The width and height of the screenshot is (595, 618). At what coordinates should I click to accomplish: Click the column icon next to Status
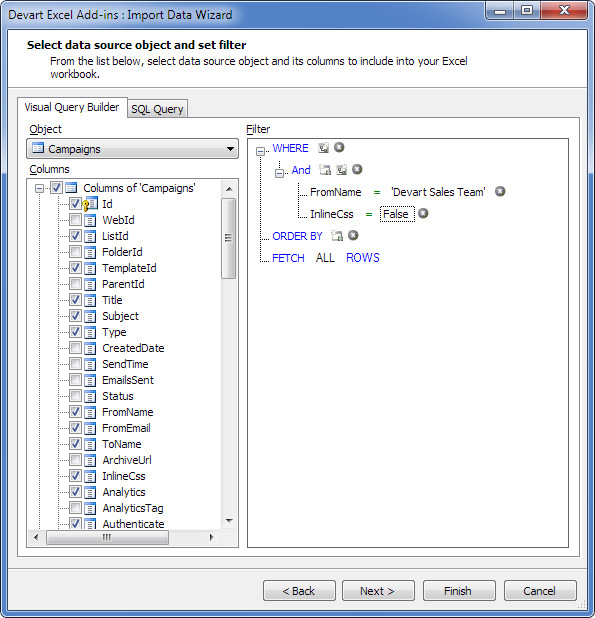(90, 396)
